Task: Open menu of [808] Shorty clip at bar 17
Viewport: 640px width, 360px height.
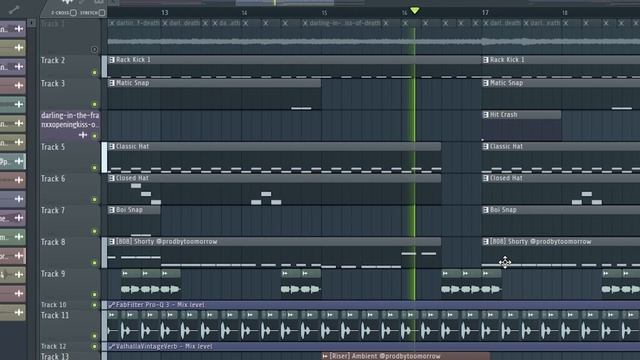Action: (486, 242)
